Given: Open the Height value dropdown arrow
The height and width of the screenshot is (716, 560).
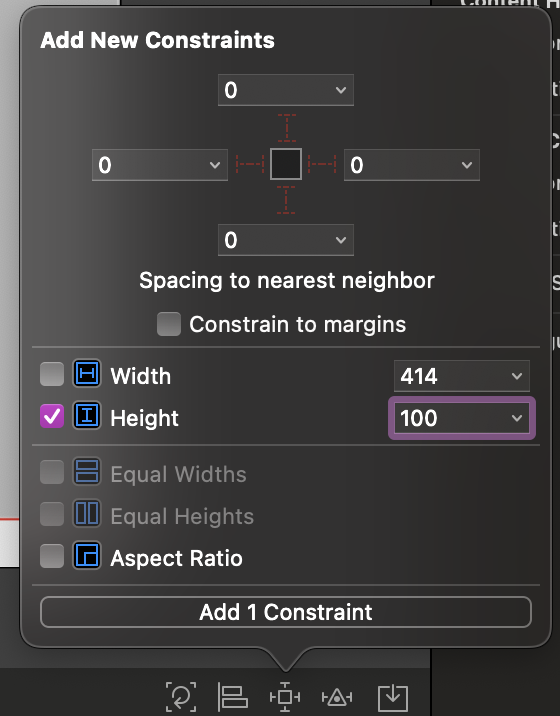Looking at the screenshot, I should pyautogui.click(x=517, y=418).
